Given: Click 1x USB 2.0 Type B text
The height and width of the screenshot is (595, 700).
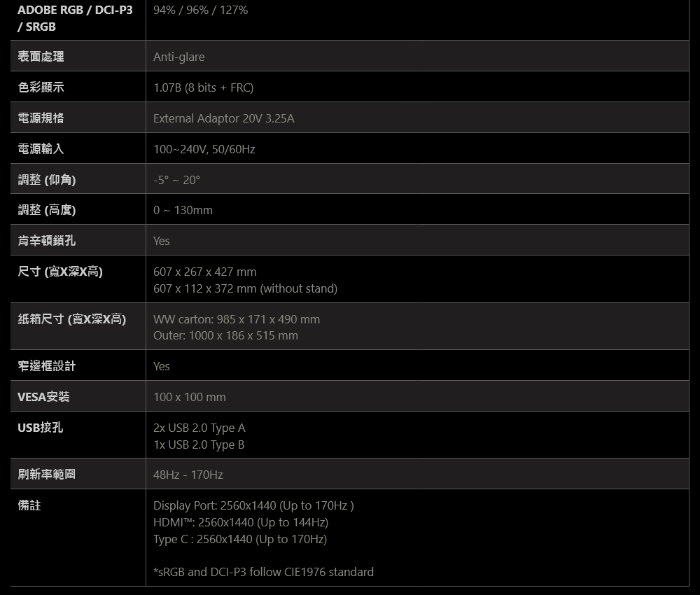Looking at the screenshot, I should (199, 444).
